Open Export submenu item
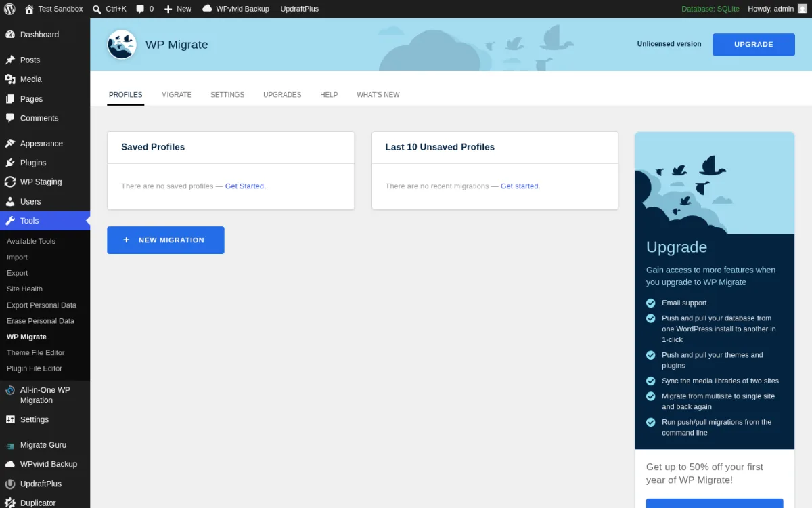 pyautogui.click(x=17, y=273)
